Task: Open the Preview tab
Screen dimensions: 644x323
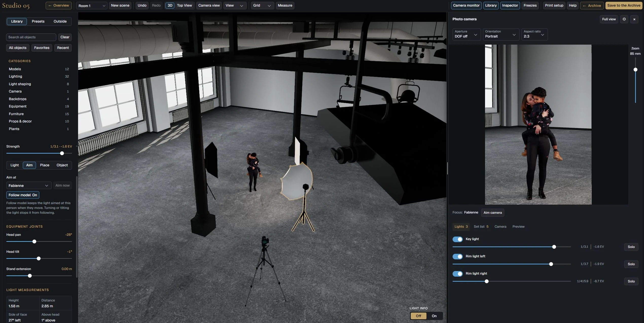Action: (x=518, y=227)
